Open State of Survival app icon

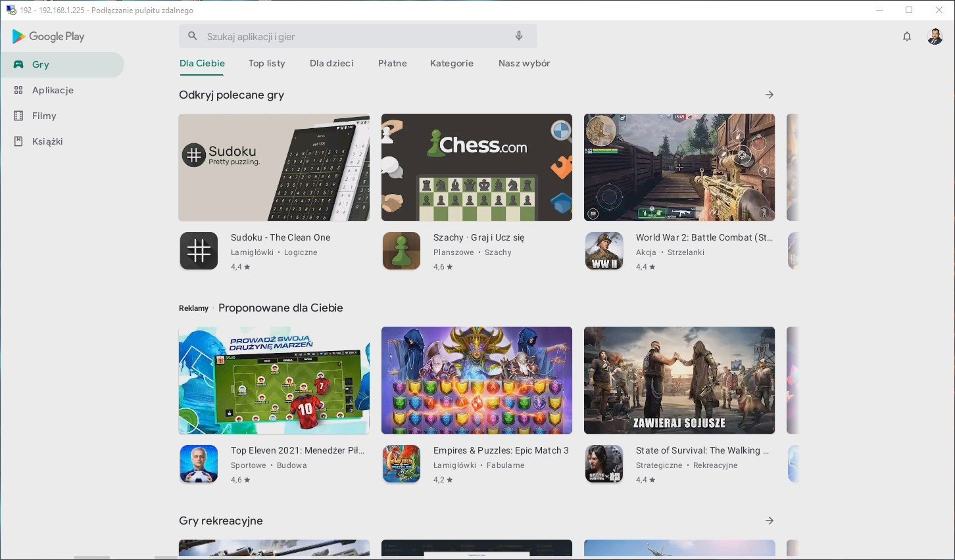(x=604, y=464)
